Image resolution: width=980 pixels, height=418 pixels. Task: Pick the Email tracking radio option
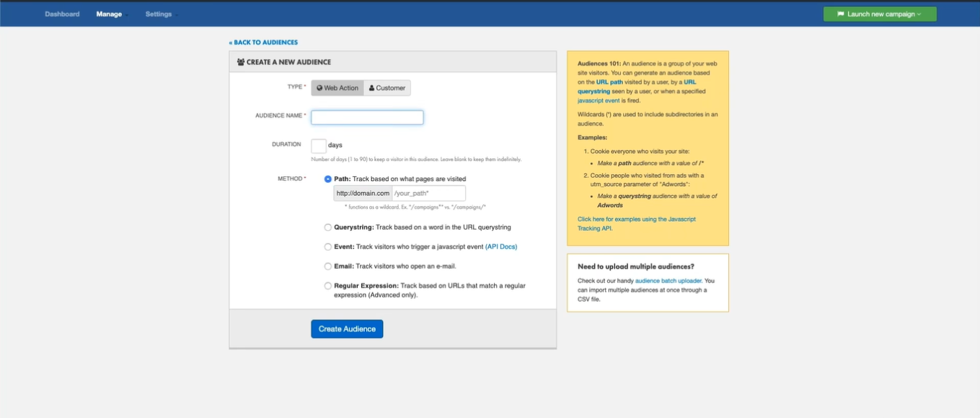pos(328,266)
